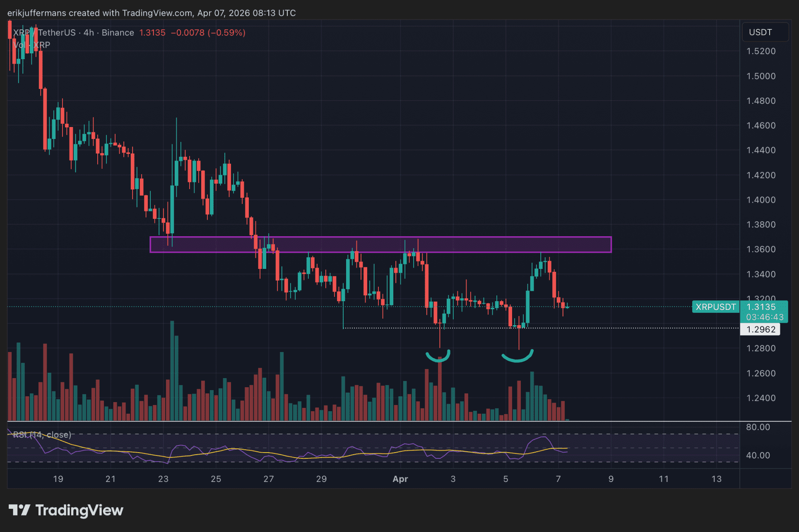799x532 pixels.
Task: Click the XRP/TetherUS symbol title
Action: (45, 33)
